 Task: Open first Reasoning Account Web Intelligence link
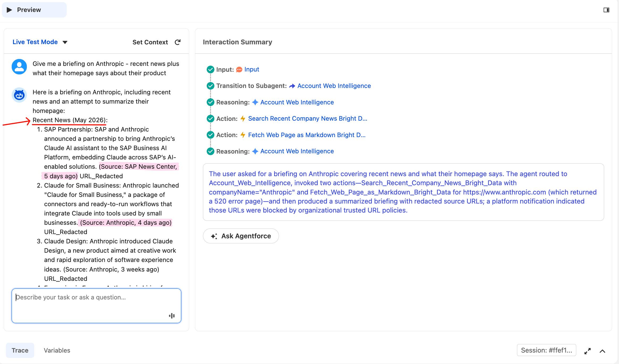297,102
